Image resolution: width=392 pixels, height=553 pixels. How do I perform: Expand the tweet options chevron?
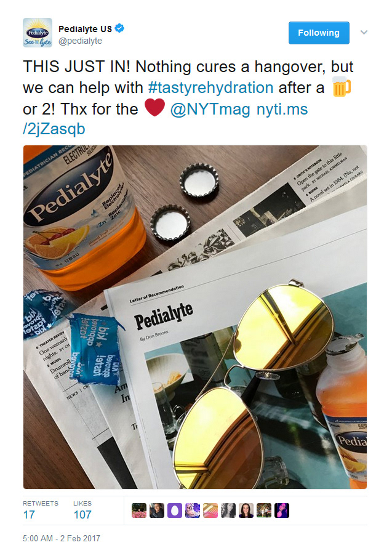tap(364, 33)
